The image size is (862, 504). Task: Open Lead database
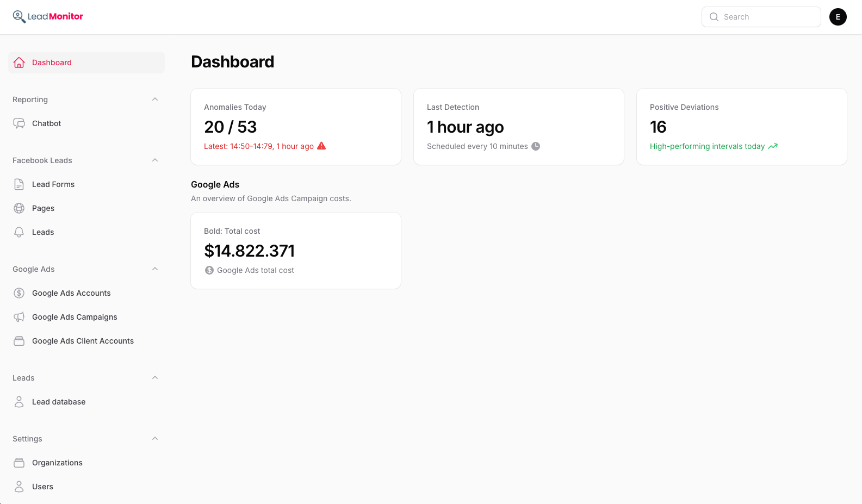click(86, 402)
